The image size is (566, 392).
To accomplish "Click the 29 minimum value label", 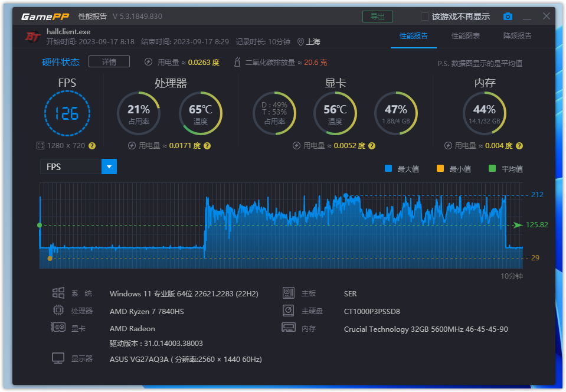I will pyautogui.click(x=535, y=258).
